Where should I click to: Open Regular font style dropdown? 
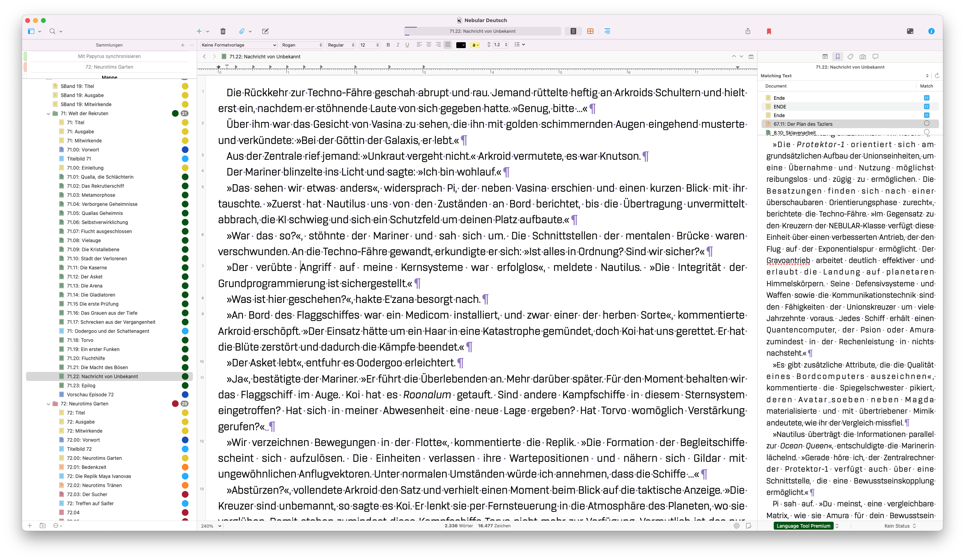coord(341,45)
